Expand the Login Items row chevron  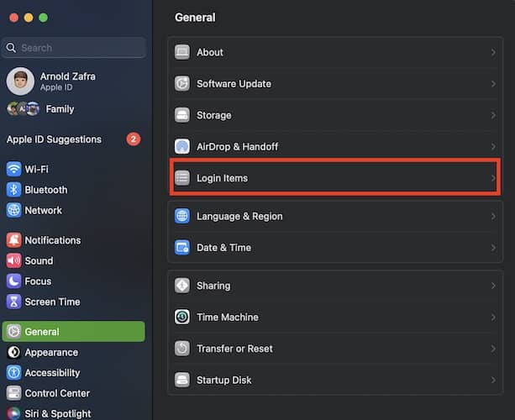tap(493, 178)
